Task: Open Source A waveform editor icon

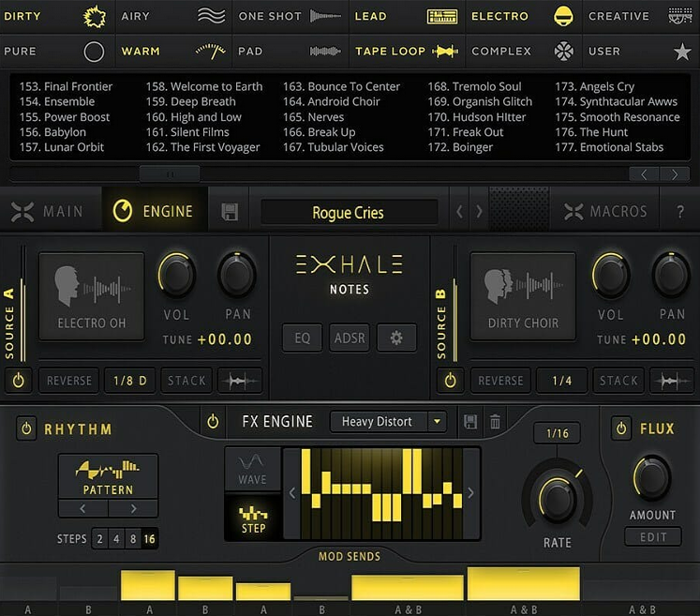Action: click(240, 381)
